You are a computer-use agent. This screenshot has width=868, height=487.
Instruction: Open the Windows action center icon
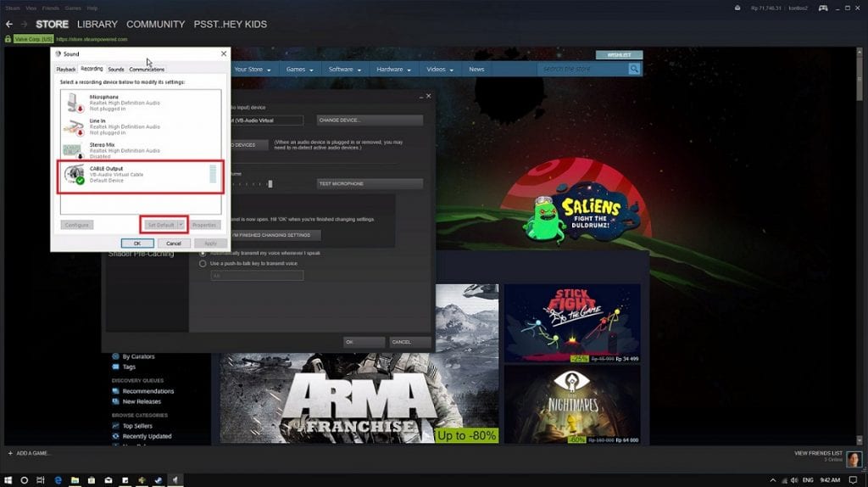pyautogui.click(x=853, y=480)
